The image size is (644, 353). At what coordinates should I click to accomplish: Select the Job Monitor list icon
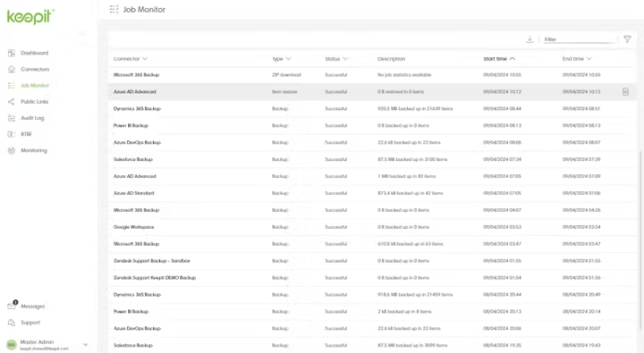pos(11,85)
